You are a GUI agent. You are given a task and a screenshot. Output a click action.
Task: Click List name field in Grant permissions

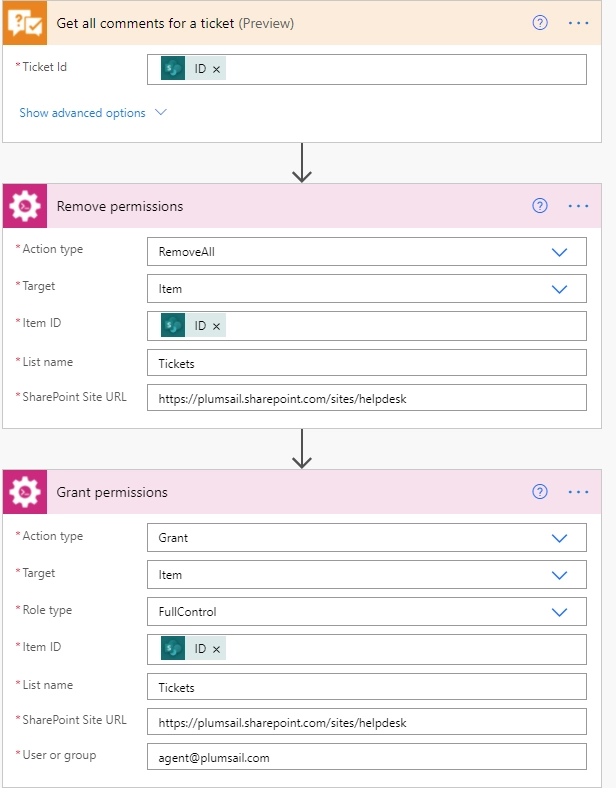[367, 686]
